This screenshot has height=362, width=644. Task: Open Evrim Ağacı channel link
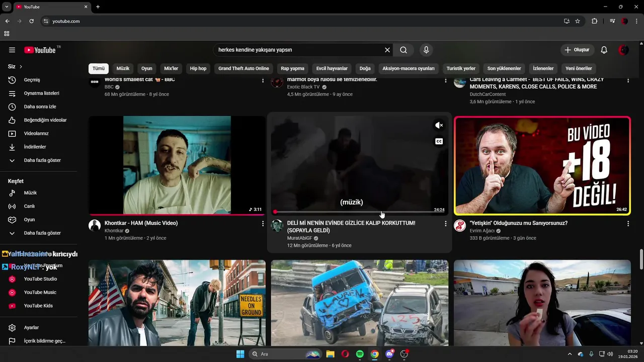click(x=482, y=231)
